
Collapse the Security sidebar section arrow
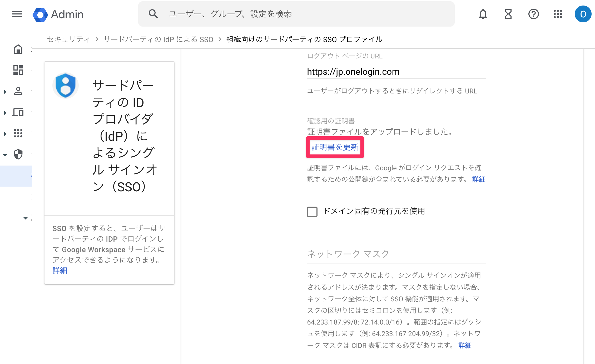tap(5, 155)
